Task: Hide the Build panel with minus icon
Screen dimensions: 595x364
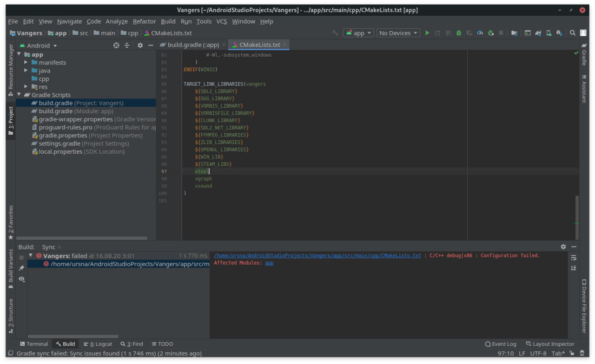Action: coord(574,247)
